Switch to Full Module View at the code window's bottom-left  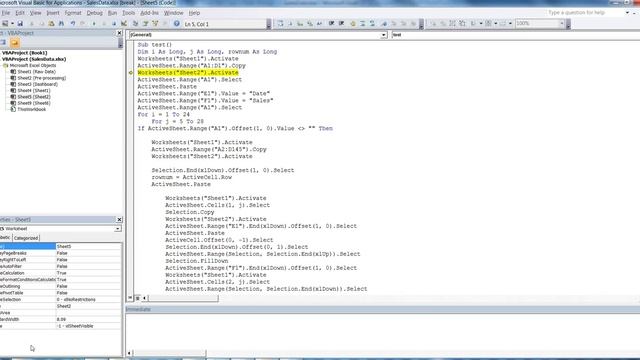click(138, 298)
